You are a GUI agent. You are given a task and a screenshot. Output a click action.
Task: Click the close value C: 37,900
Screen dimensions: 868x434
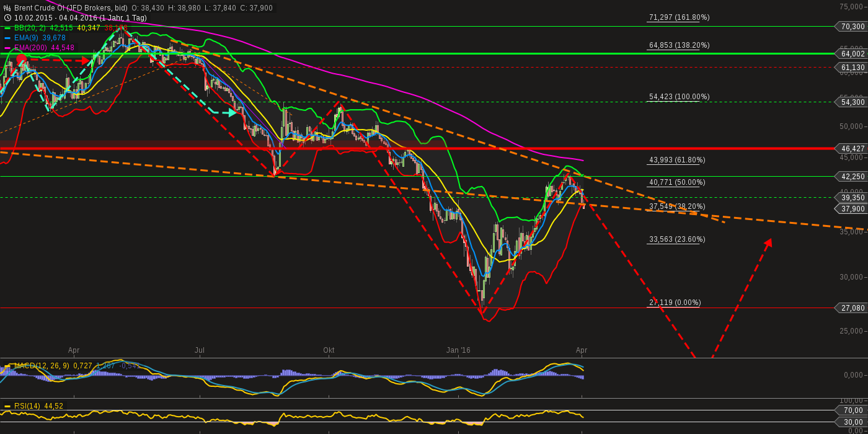click(255, 8)
